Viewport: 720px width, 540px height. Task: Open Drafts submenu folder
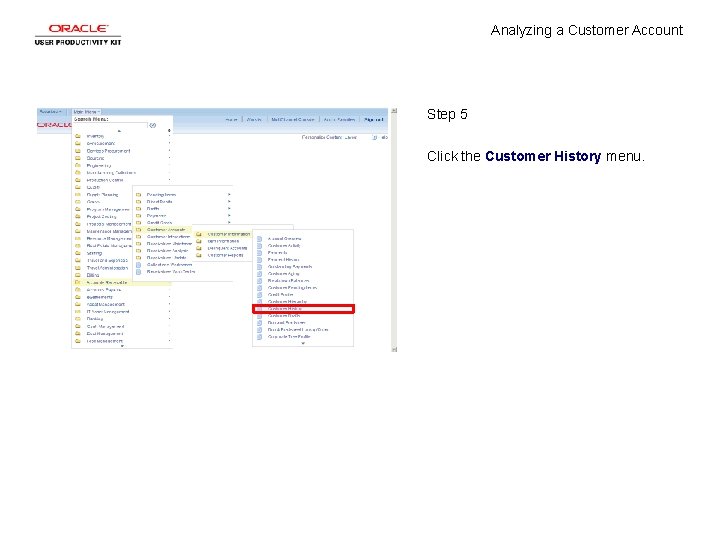coord(153,208)
